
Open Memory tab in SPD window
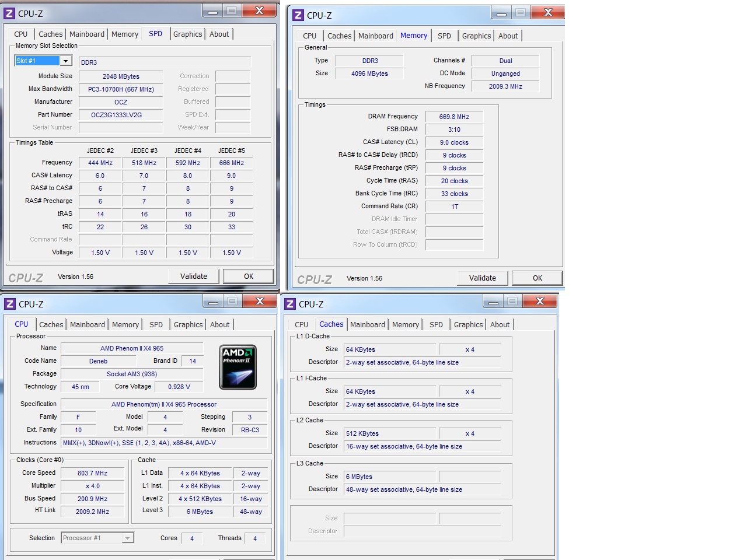point(125,34)
